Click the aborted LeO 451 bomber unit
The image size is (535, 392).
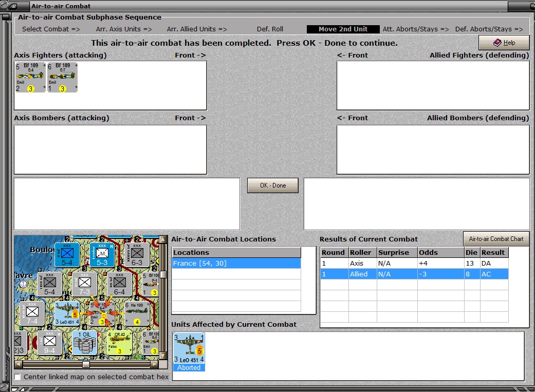pos(189,352)
